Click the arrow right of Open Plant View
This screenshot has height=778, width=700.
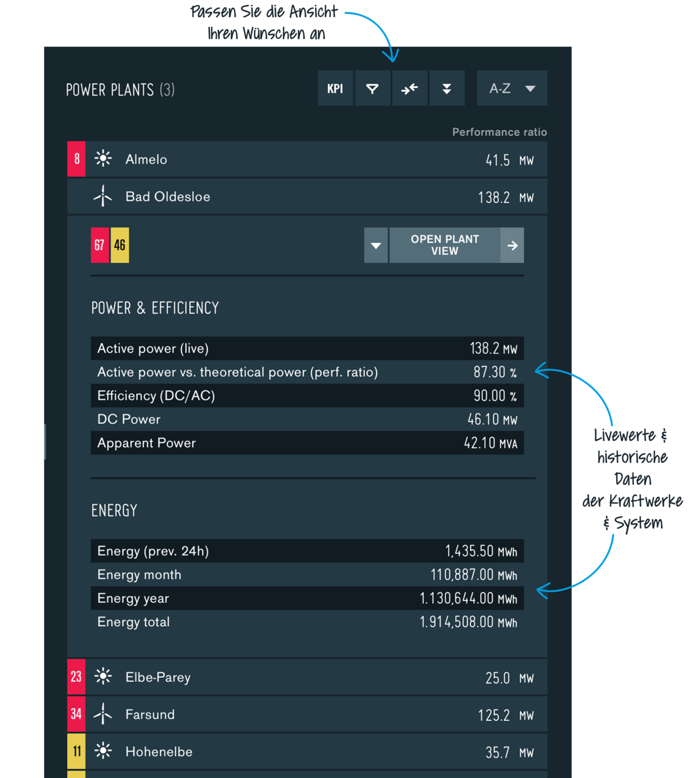coord(512,245)
